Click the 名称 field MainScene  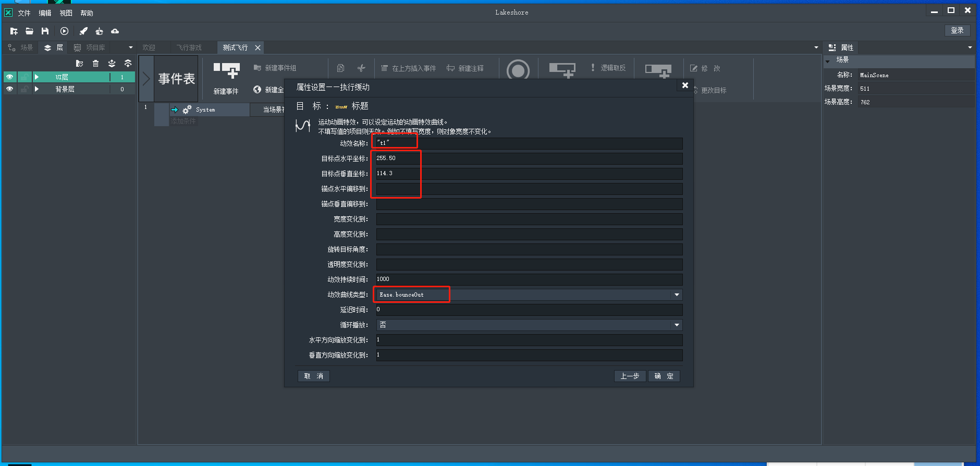coord(916,75)
